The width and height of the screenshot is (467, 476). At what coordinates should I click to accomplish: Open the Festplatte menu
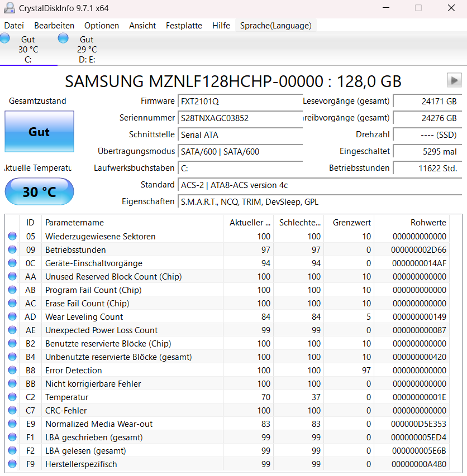coord(184,26)
